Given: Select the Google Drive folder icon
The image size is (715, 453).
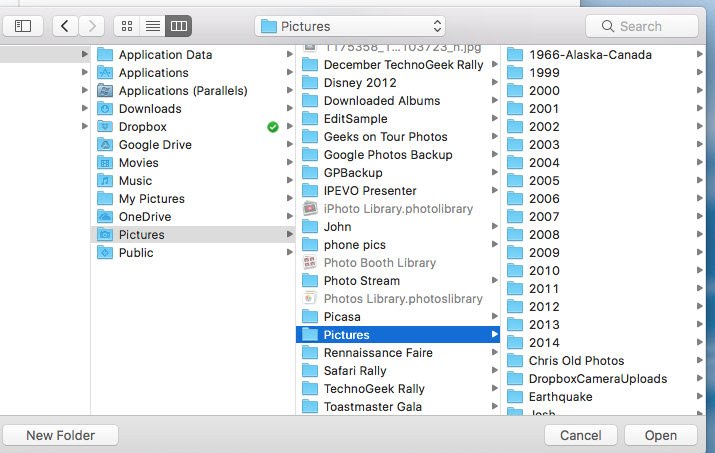Looking at the screenshot, I should [105, 145].
